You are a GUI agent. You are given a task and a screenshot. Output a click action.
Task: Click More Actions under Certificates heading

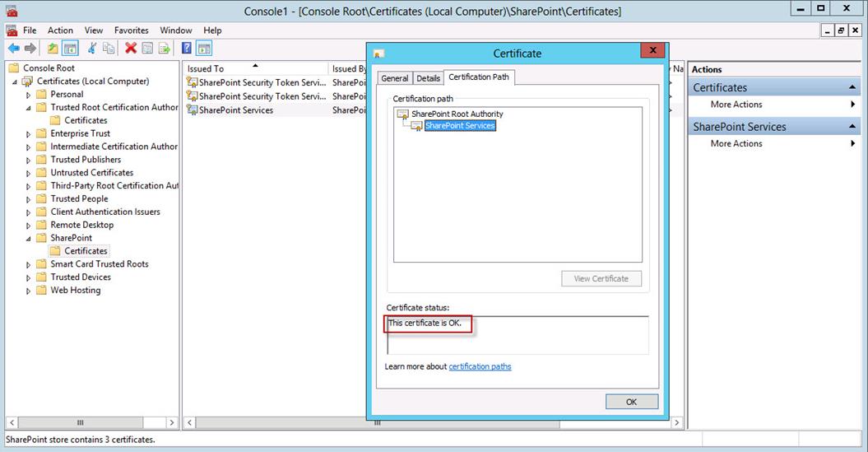click(x=736, y=104)
